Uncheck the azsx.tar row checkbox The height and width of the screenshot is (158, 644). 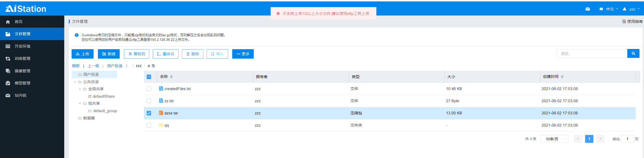[x=149, y=113]
